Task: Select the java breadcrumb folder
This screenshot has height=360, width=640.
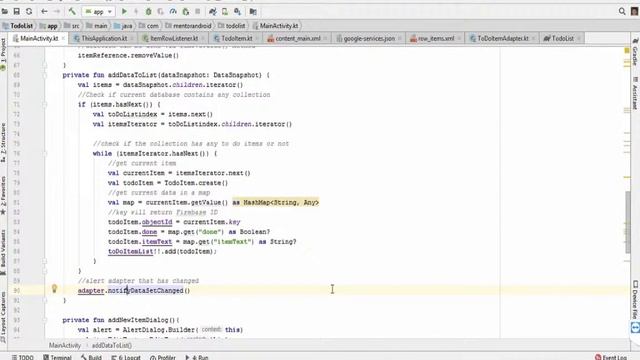Action: [123, 26]
